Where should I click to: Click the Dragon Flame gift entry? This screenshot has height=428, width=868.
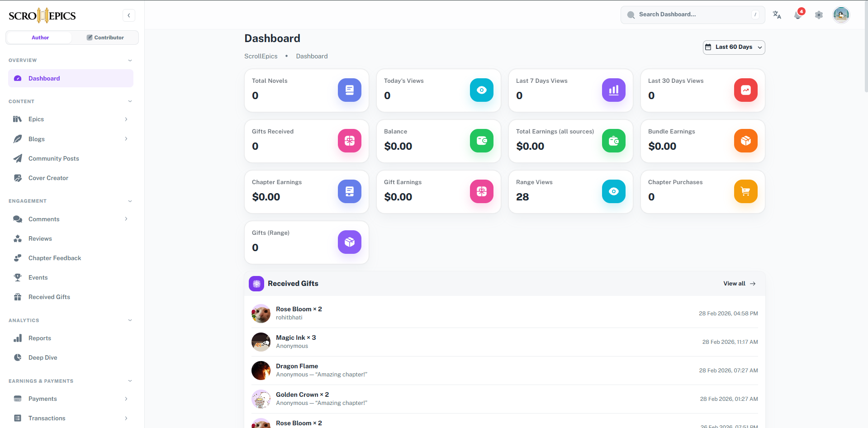[x=504, y=371]
